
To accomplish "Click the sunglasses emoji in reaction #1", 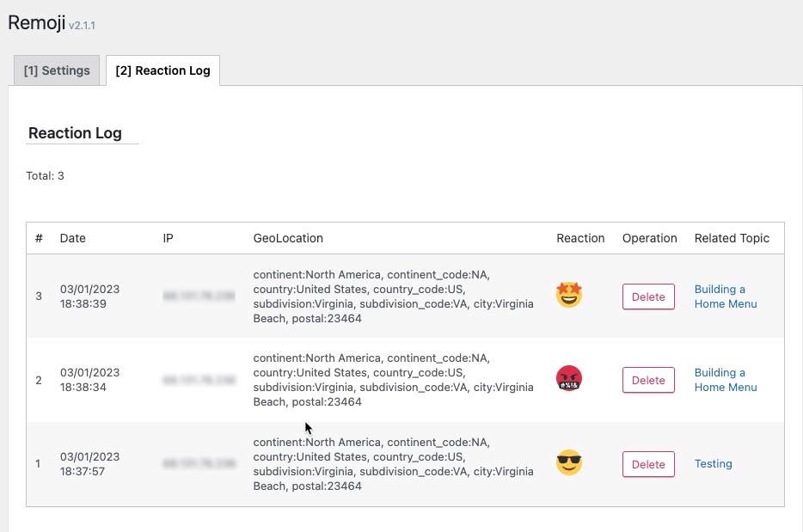I will (x=569, y=463).
